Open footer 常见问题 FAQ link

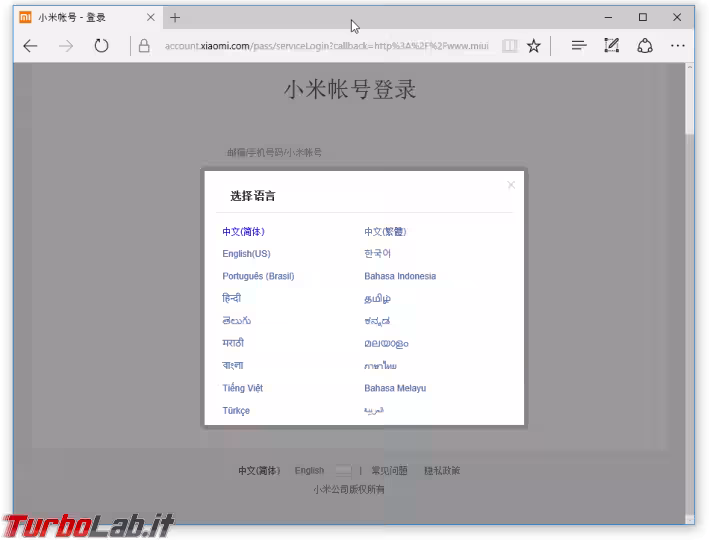(389, 471)
